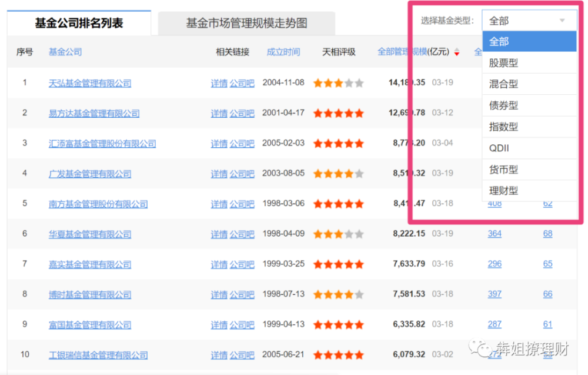588x375 pixels.
Task: Click fund count 364 in 华夏基金 row
Action: coord(495,234)
